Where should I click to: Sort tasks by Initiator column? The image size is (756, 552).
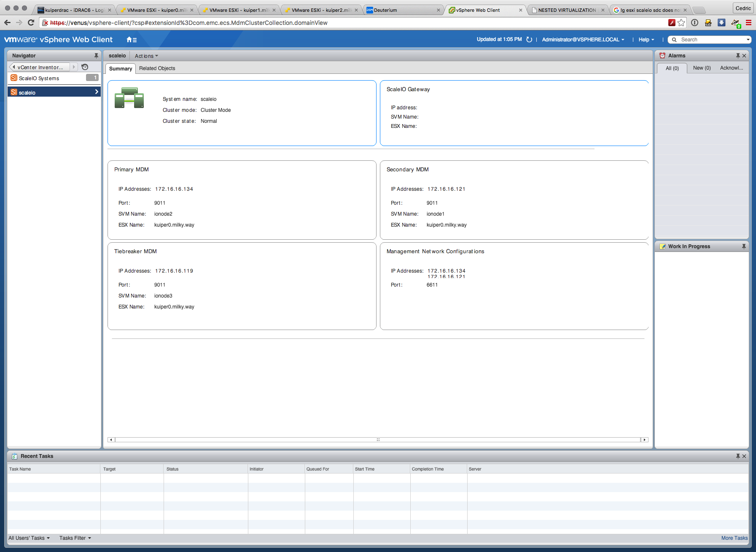click(276, 469)
